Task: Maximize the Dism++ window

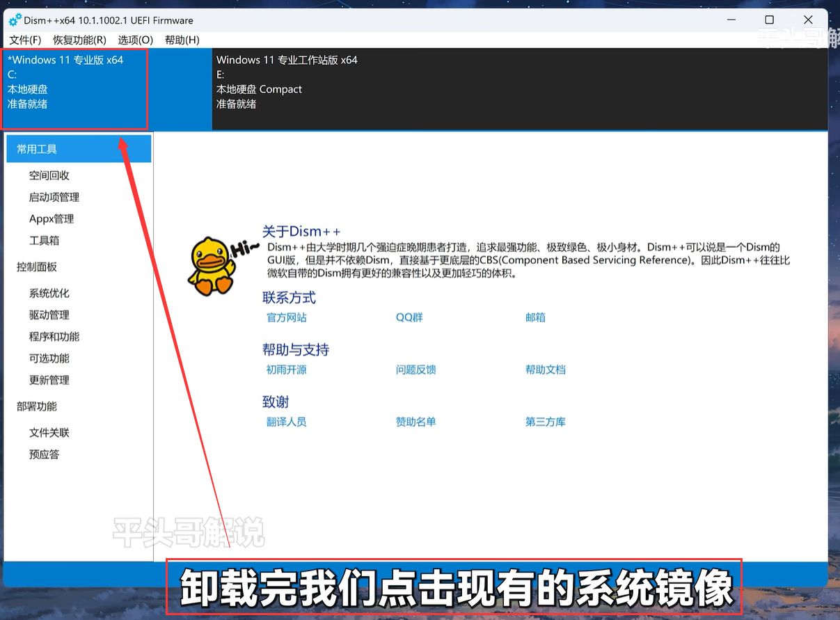Action: click(x=769, y=20)
